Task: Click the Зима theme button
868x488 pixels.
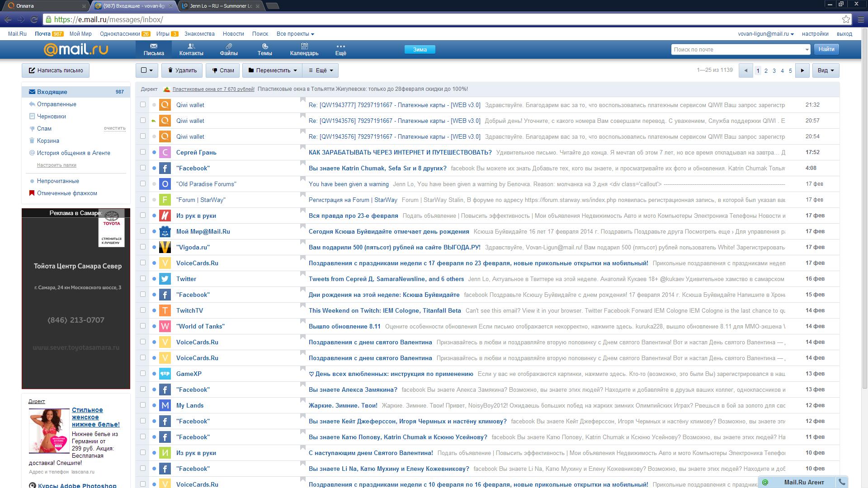Action: click(x=420, y=50)
